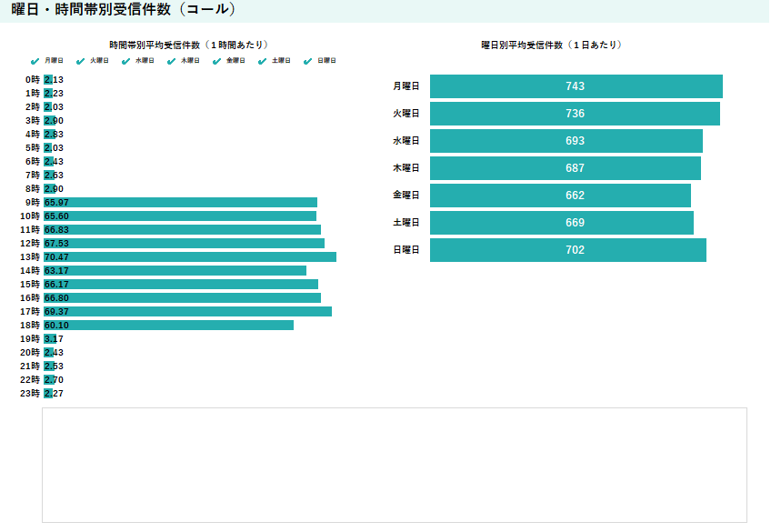The width and height of the screenshot is (771, 532).
Task: Click the empty text box below charts
Action: (395, 465)
